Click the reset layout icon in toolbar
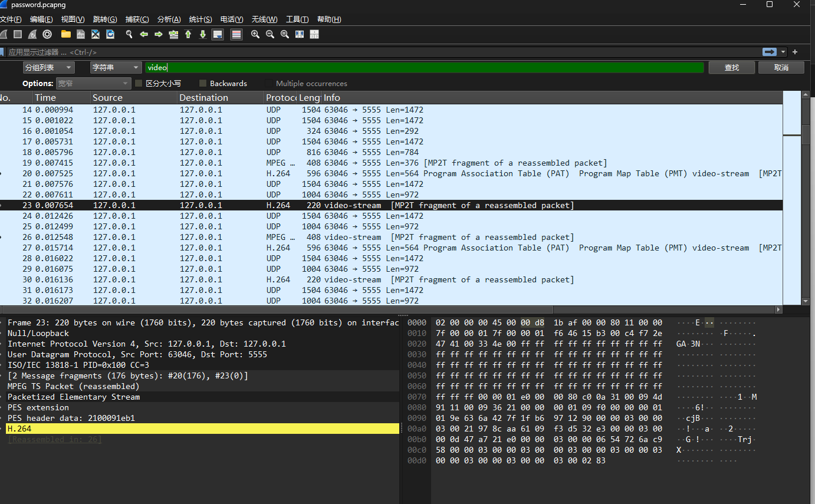 pos(314,34)
